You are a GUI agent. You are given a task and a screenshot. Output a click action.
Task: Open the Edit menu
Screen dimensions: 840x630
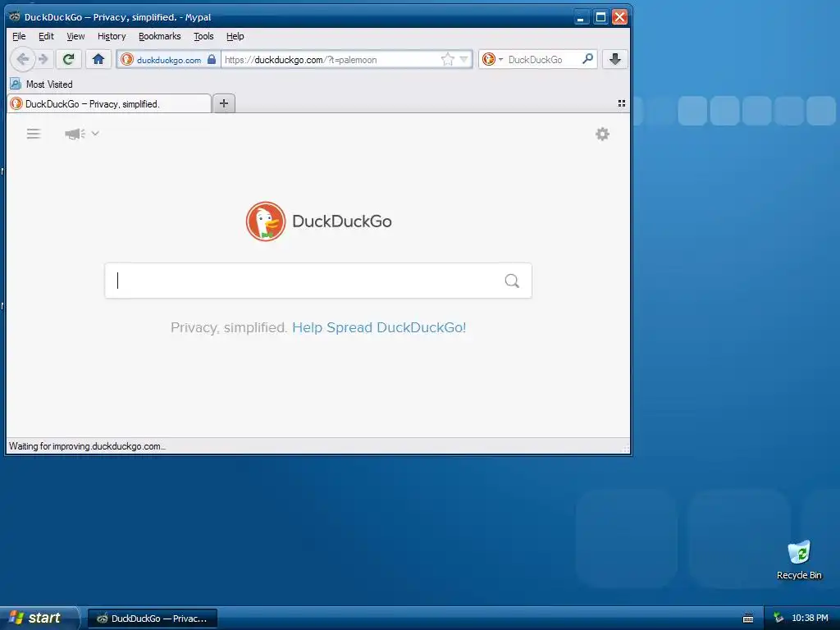(x=46, y=36)
